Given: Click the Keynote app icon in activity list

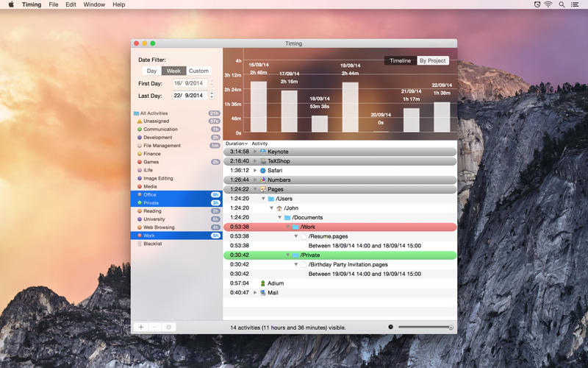Looking at the screenshot, I should tap(262, 152).
